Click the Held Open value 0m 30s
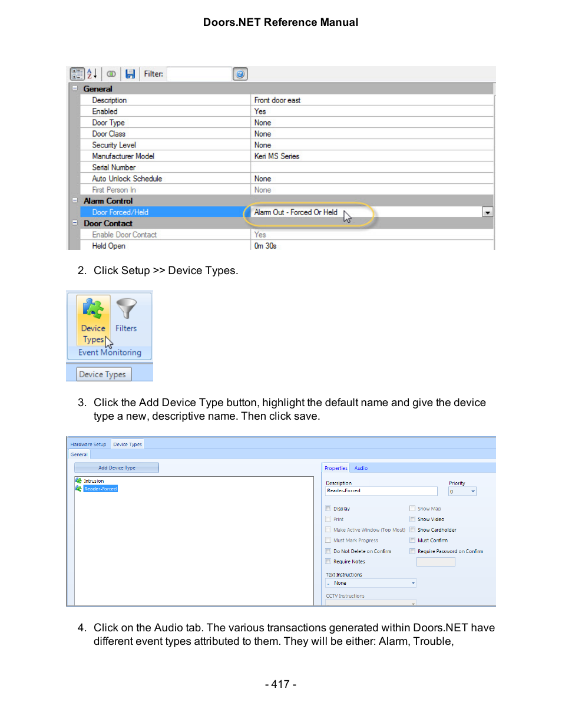Screen dimensions: 562x728 (x=265, y=246)
